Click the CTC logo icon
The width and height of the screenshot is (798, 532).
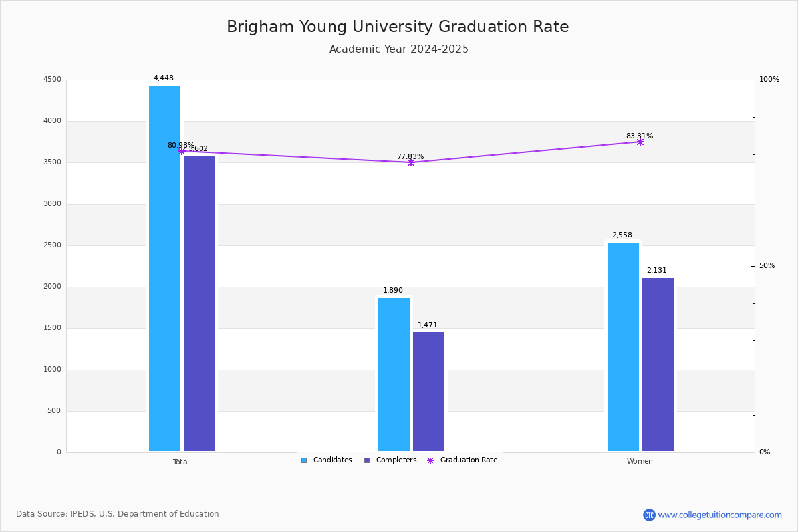click(649, 515)
